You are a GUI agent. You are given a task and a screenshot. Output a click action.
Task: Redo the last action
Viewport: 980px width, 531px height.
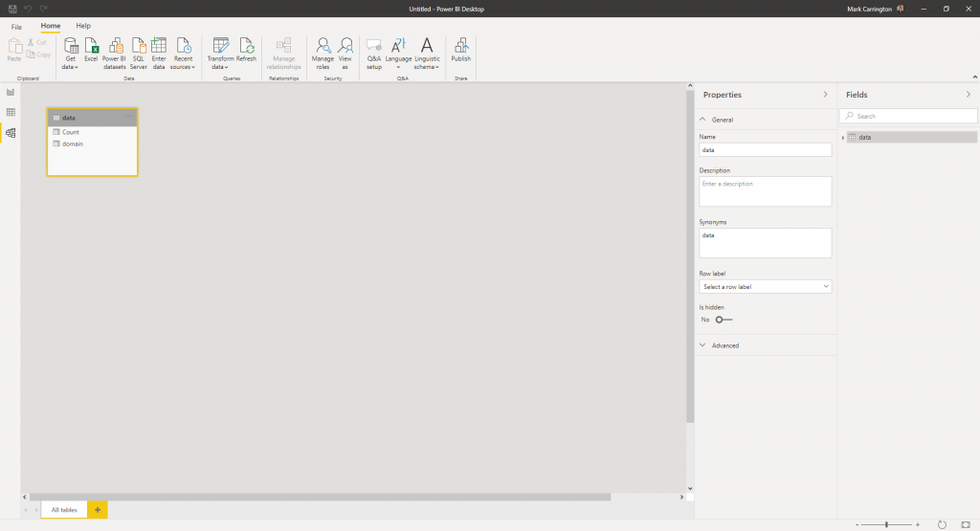(x=44, y=9)
